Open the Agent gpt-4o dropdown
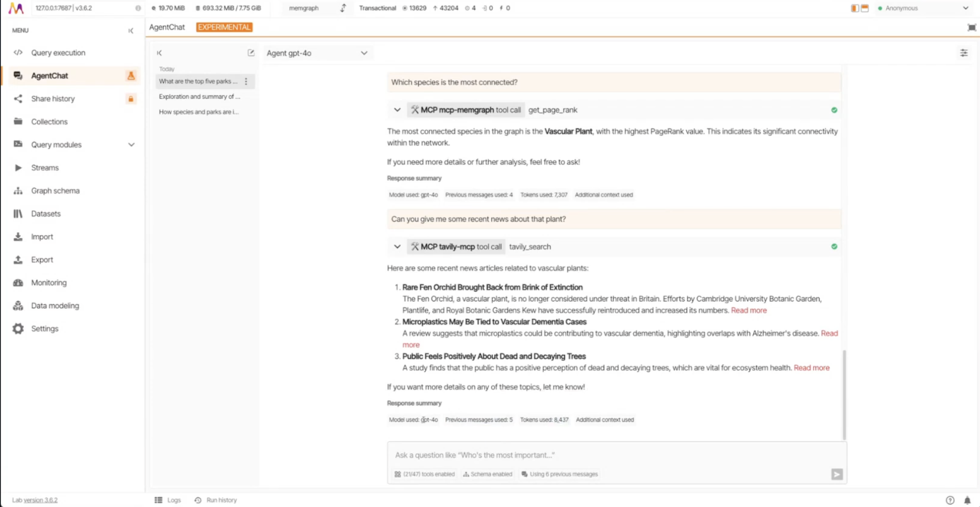The width and height of the screenshot is (980, 507). click(x=317, y=53)
